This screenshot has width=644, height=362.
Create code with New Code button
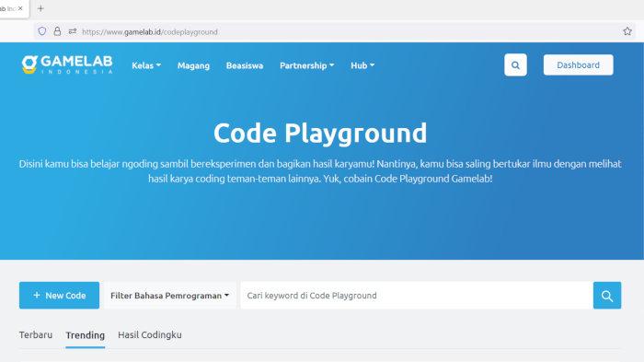click(59, 296)
